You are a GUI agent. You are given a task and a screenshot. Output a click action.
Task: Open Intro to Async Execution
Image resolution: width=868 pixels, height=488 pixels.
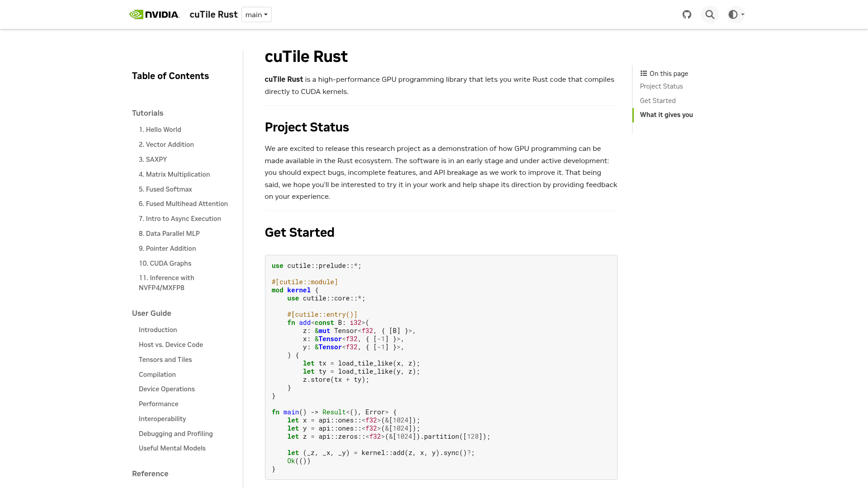[x=180, y=219]
